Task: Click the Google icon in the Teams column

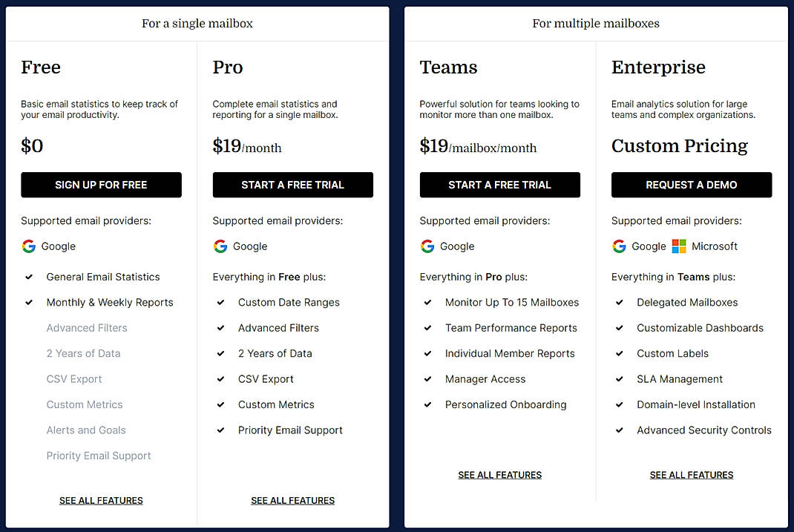Action: tap(427, 246)
